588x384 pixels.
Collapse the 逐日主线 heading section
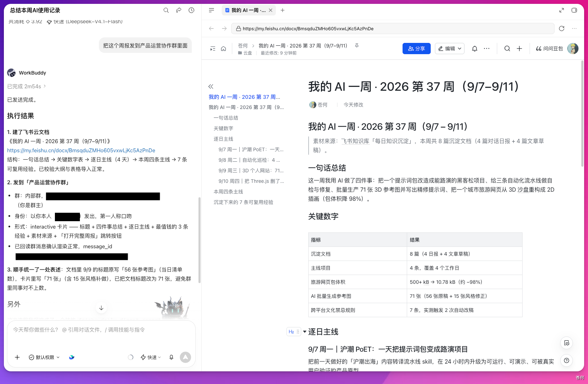pyautogui.click(x=305, y=332)
